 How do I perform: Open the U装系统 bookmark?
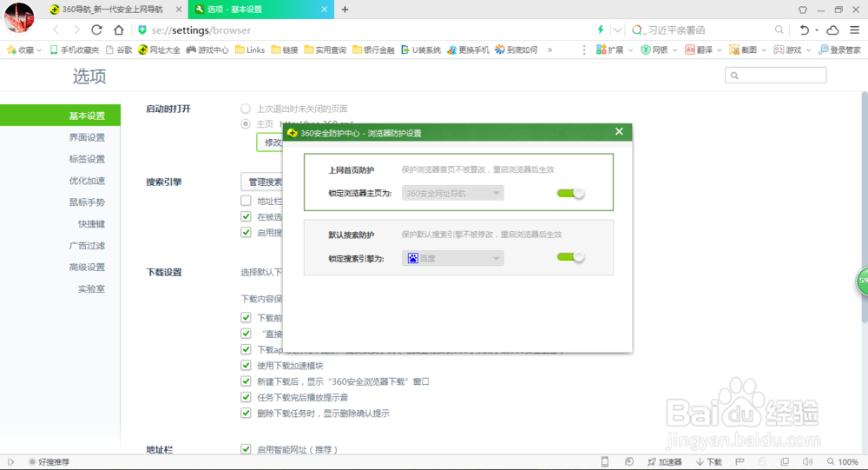click(421, 50)
